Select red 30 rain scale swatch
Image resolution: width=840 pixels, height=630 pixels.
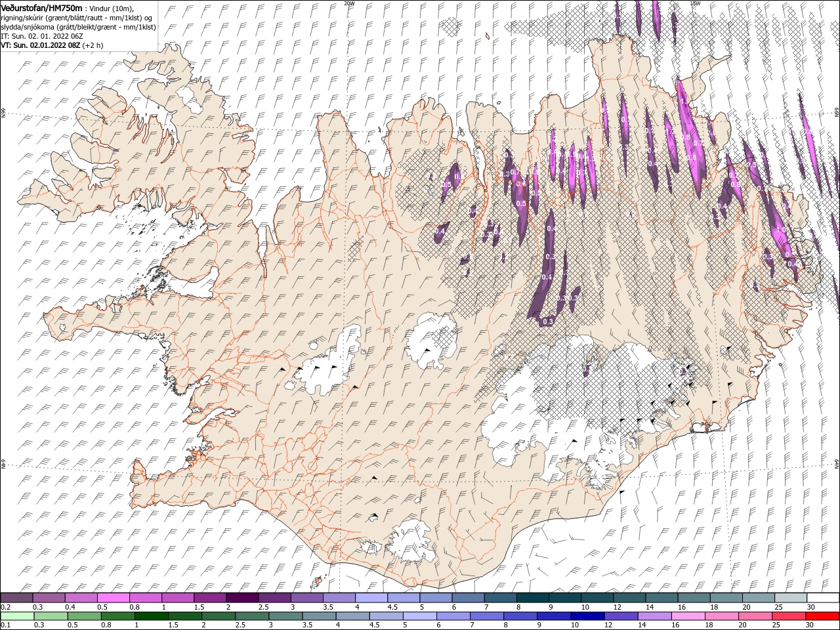822,616
